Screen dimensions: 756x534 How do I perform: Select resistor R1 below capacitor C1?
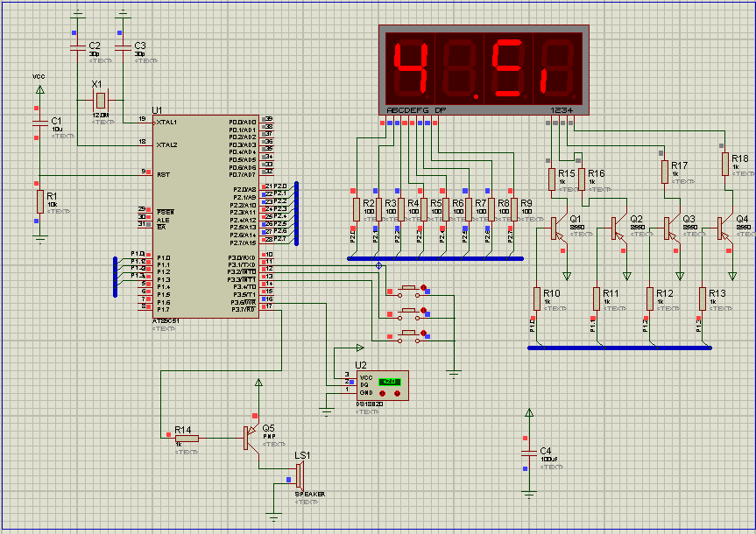tap(39, 202)
